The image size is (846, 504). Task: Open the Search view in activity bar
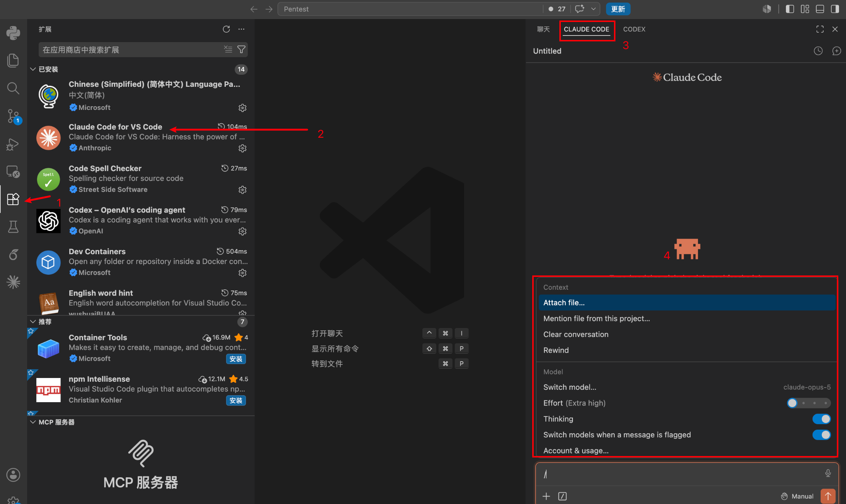tap(13, 88)
